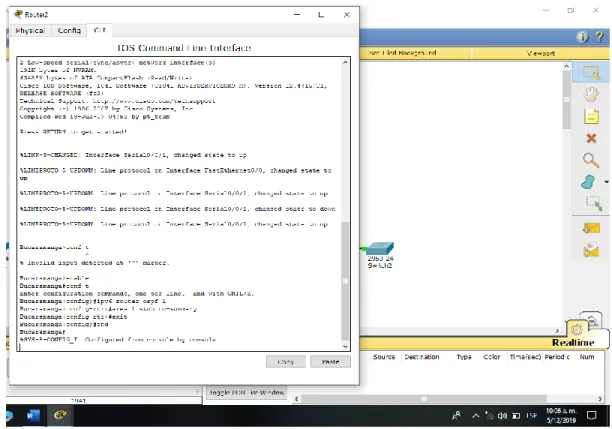This screenshot has width=612, height=429.
Task: Choose the Draw Polygon shape tool
Action: click(x=588, y=182)
